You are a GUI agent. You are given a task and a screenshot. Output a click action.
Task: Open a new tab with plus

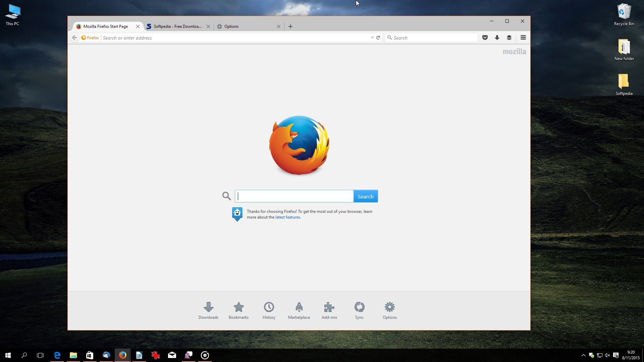tap(290, 26)
